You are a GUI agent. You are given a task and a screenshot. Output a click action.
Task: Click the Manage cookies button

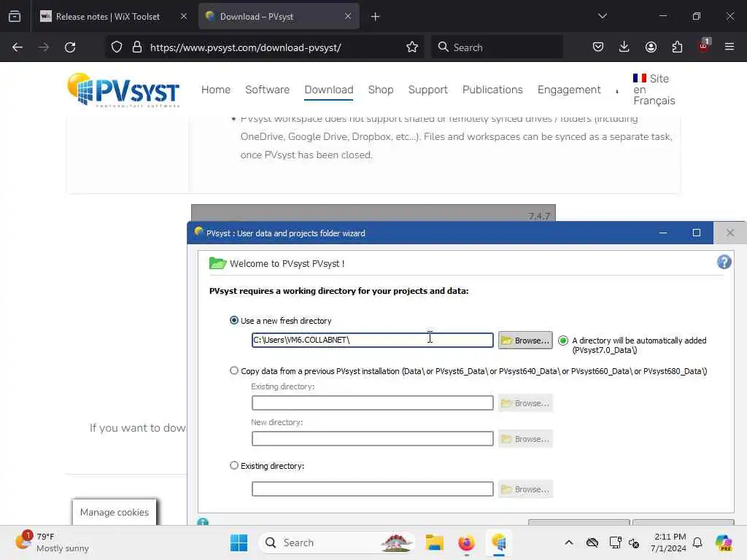[115, 512]
